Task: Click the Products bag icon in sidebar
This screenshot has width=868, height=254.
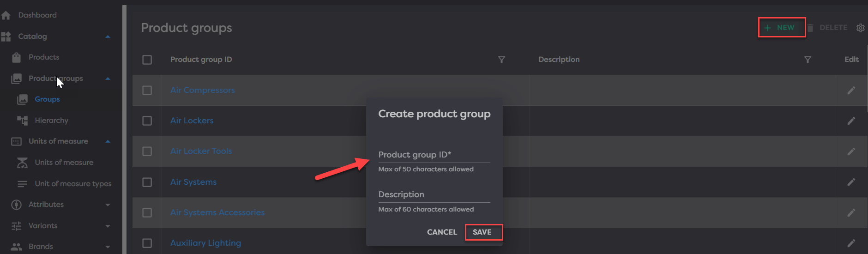Action: (x=17, y=57)
